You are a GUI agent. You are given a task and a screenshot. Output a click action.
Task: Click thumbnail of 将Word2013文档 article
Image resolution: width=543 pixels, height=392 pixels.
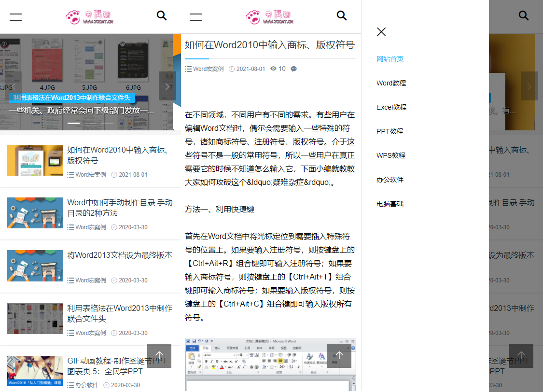point(35,266)
